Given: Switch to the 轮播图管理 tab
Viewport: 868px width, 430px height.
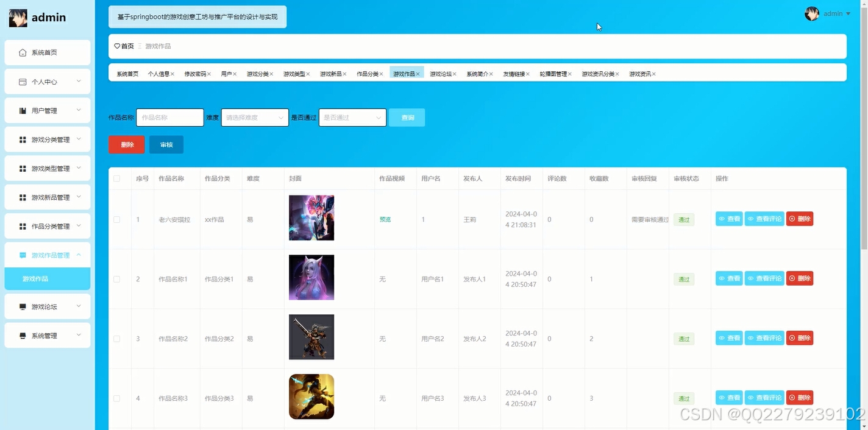Looking at the screenshot, I should click(553, 73).
